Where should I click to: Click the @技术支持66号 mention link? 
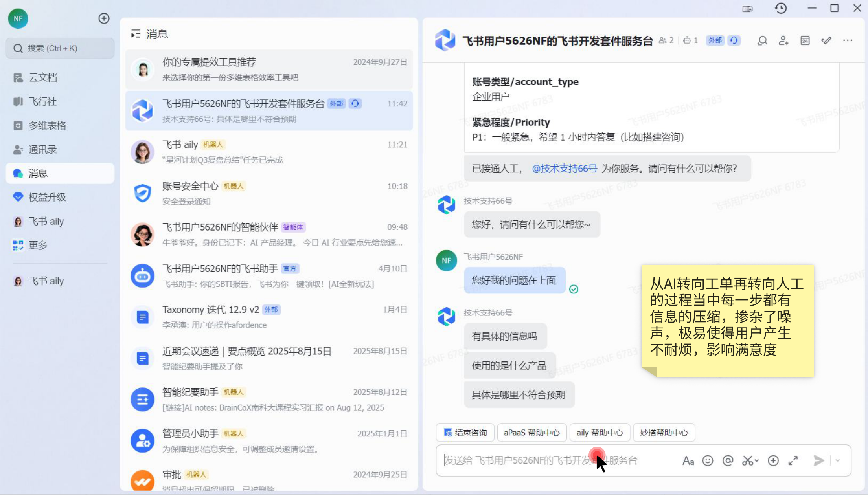tap(564, 169)
